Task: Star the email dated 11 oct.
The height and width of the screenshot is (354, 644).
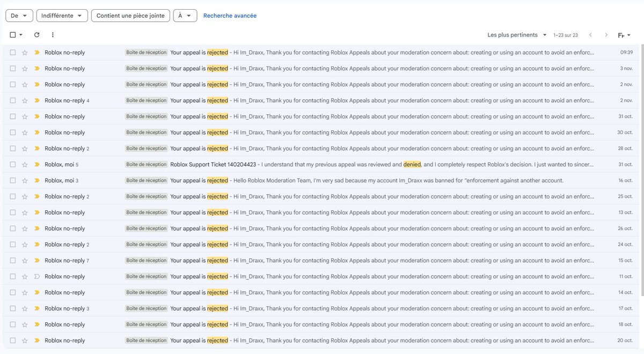Action: pos(25,277)
